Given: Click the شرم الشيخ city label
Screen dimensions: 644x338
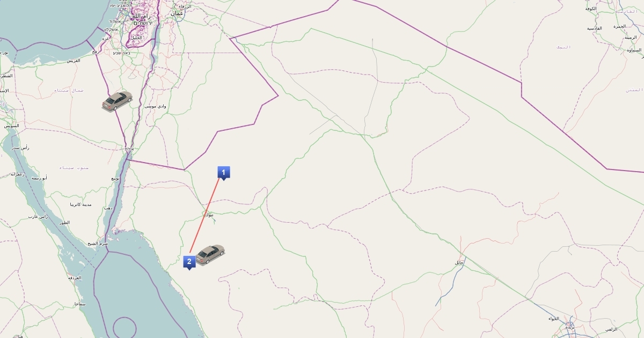Looking at the screenshot, I should click(98, 243).
